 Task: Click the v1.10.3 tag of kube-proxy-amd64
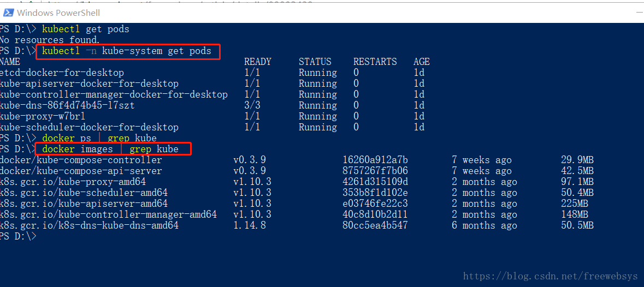[x=252, y=182]
